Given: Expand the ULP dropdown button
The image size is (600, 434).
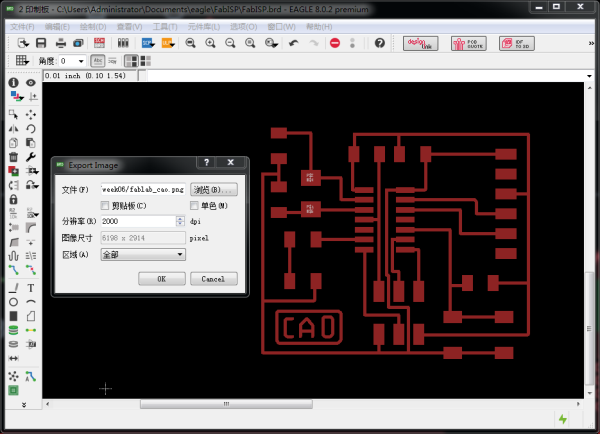Looking at the screenshot, I should point(168,43).
